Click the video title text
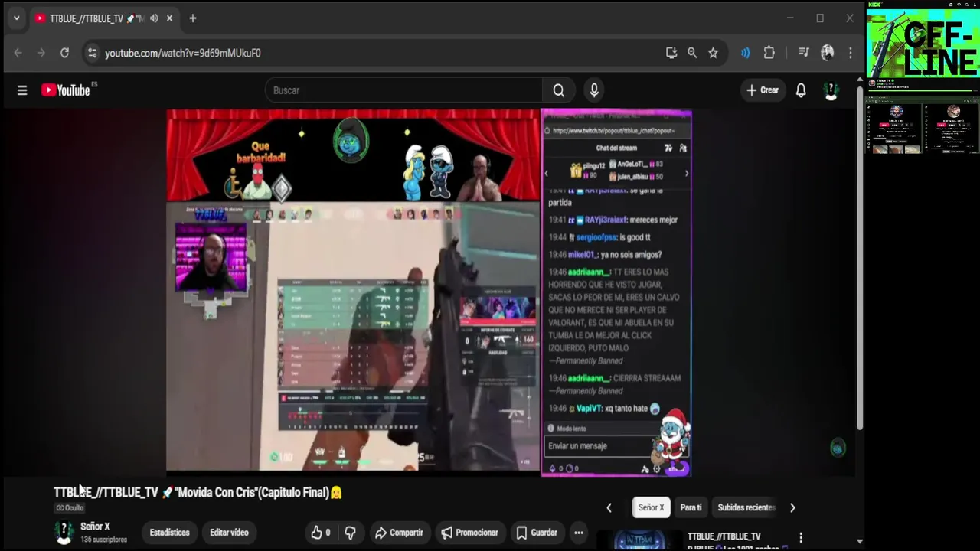The width and height of the screenshot is (980, 551). [x=198, y=493]
